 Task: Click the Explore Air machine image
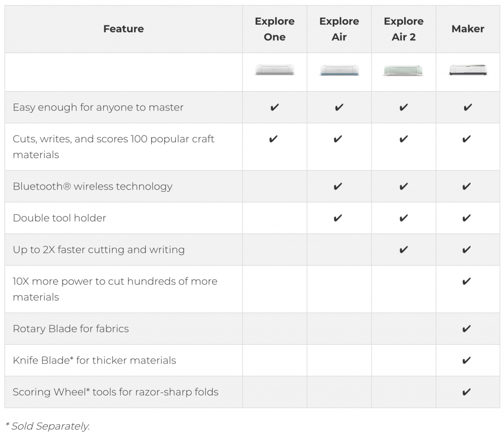(x=339, y=70)
